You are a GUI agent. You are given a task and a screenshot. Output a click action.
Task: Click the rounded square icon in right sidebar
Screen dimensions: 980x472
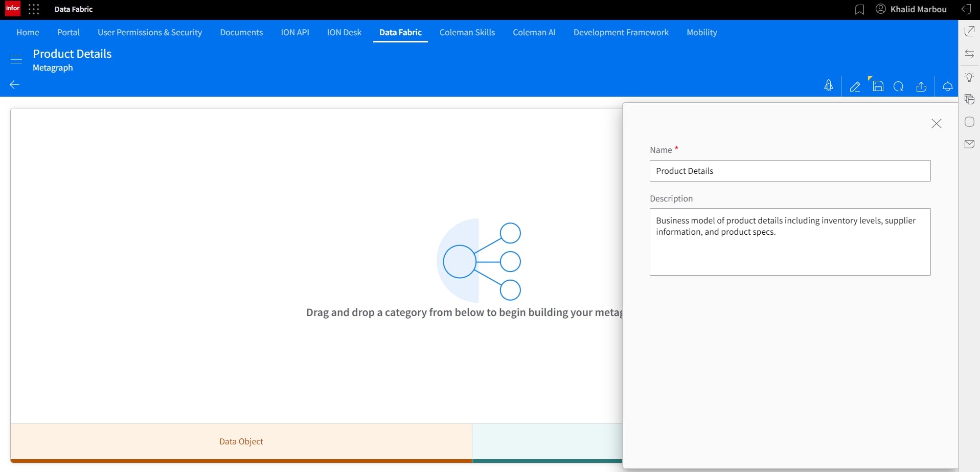click(969, 122)
